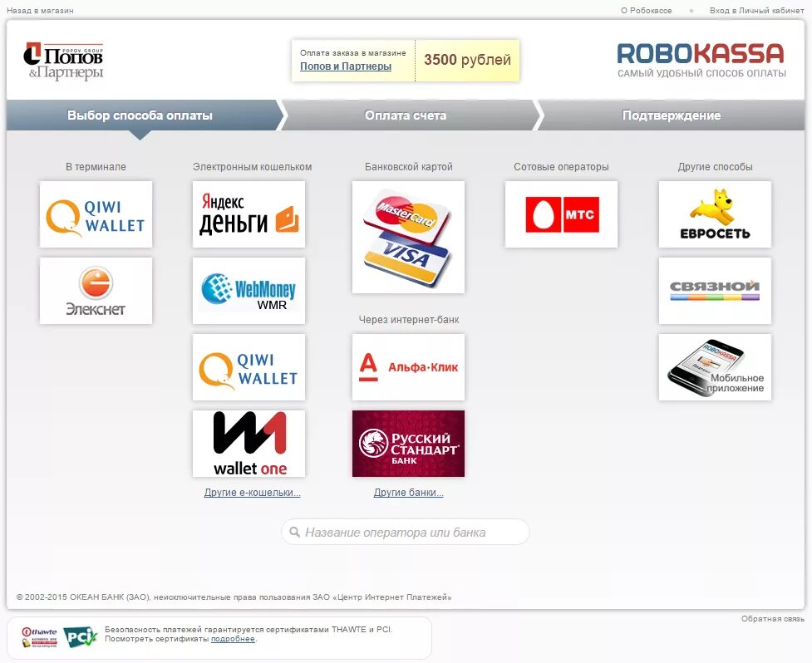Choose QIWI Wallet under terminal payments

pyautogui.click(x=96, y=214)
